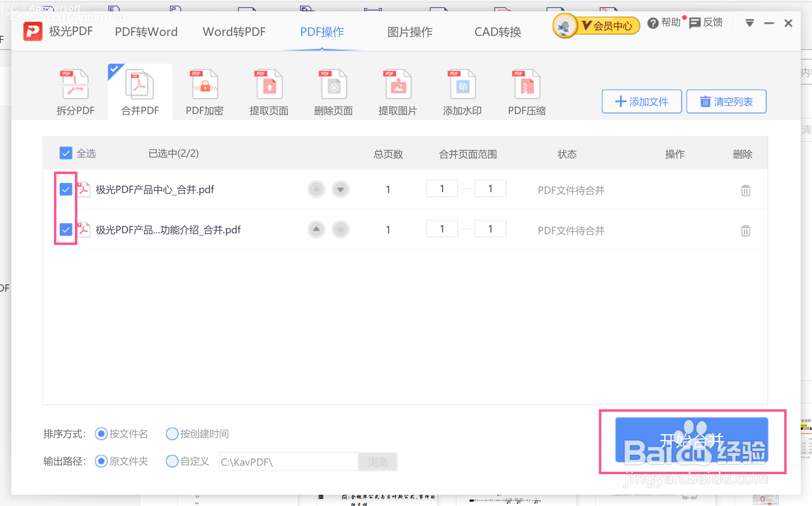Open the 提取页面 extract pages tool
Screen dimensions: 812x506
click(269, 93)
